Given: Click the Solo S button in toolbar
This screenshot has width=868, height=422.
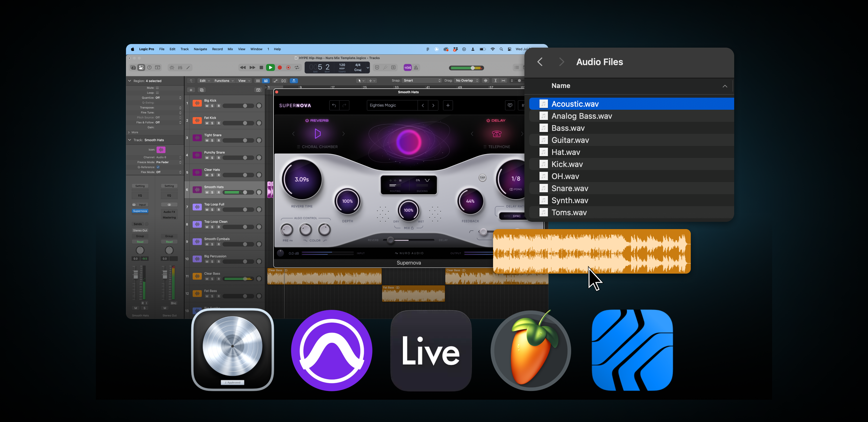Looking at the screenshot, I should pyautogui.click(x=393, y=68).
